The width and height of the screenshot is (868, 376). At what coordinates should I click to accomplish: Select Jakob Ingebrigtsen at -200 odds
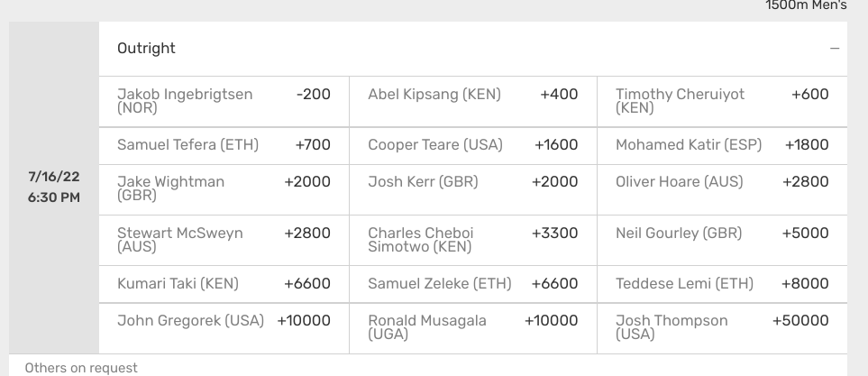224,102
